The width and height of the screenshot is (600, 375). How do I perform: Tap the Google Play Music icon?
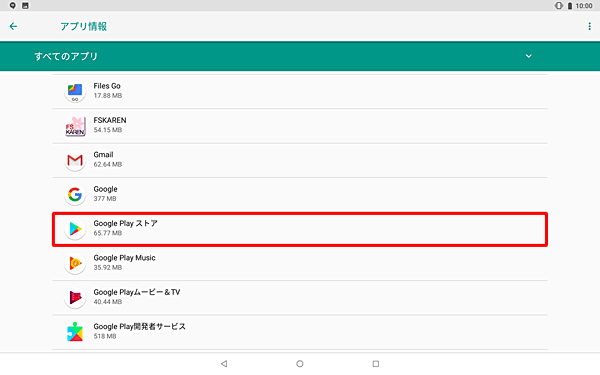pyautogui.click(x=75, y=264)
